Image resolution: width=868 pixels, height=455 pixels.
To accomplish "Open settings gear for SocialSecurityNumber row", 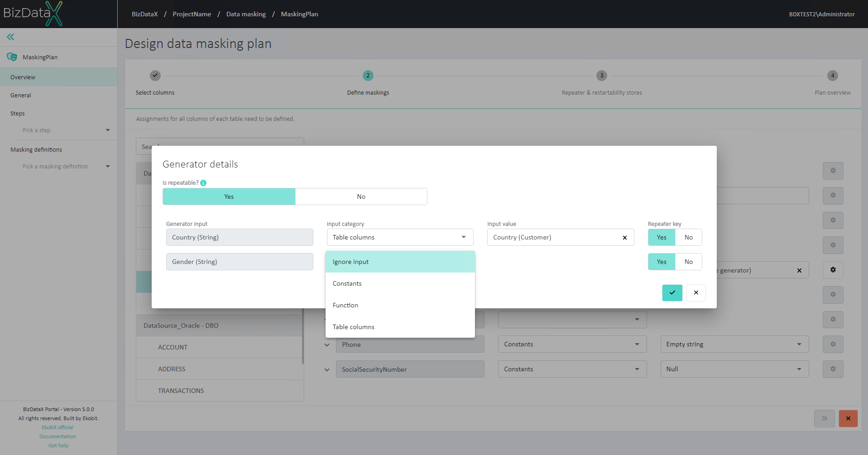I will tap(833, 369).
